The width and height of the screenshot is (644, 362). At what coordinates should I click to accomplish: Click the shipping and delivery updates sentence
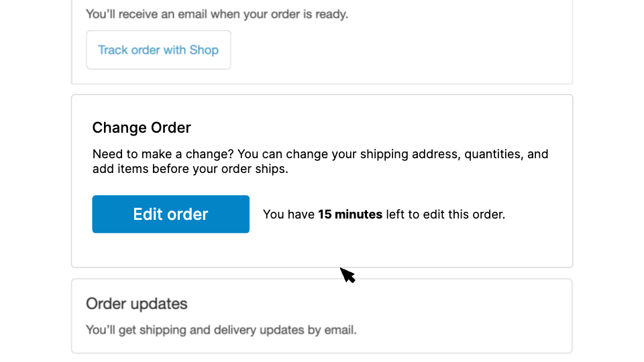pos(221,330)
